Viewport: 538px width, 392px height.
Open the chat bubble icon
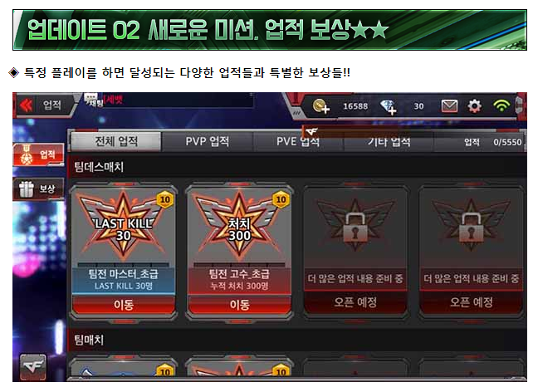[91, 99]
